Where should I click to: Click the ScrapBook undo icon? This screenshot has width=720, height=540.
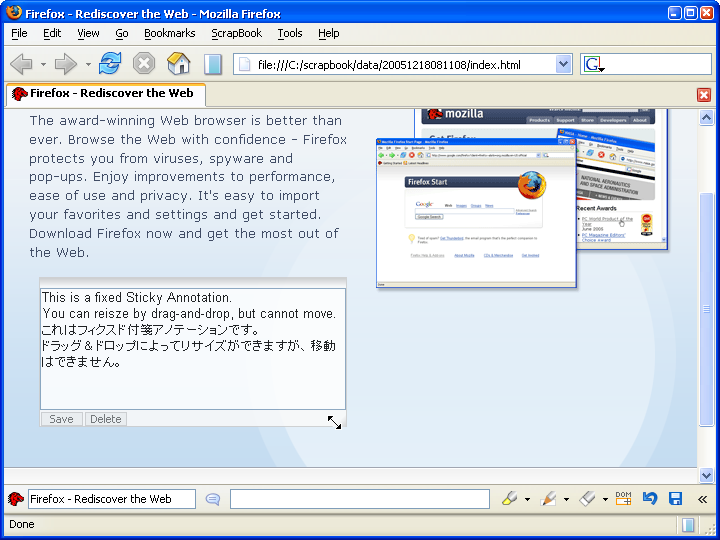[650, 498]
